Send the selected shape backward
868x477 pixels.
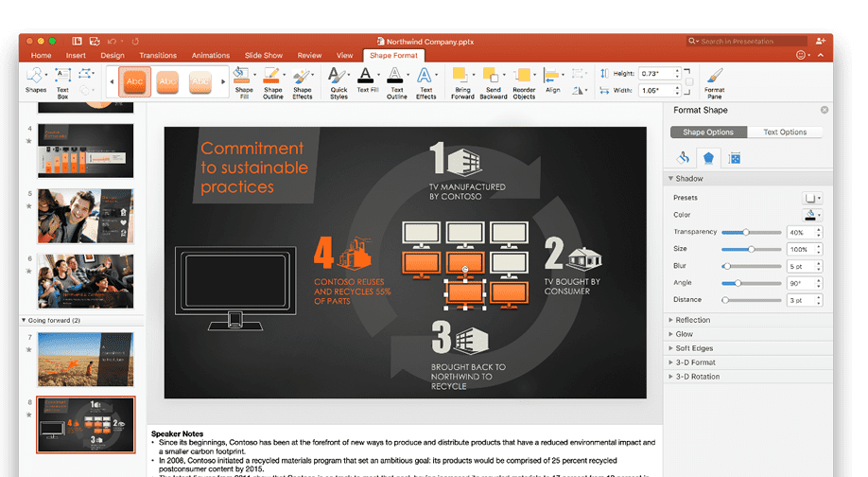[493, 83]
